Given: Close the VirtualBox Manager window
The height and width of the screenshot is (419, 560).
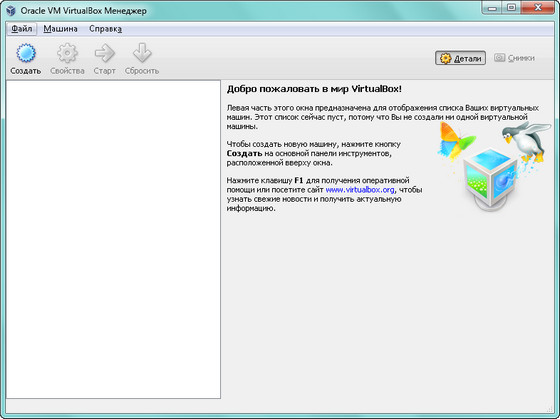Looking at the screenshot, I should [538, 8].
